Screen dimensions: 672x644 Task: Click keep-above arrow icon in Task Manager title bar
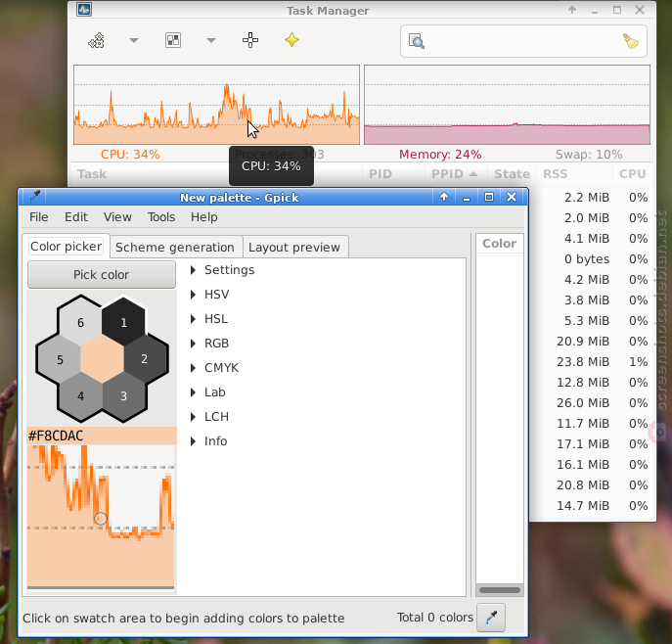pyautogui.click(x=572, y=10)
